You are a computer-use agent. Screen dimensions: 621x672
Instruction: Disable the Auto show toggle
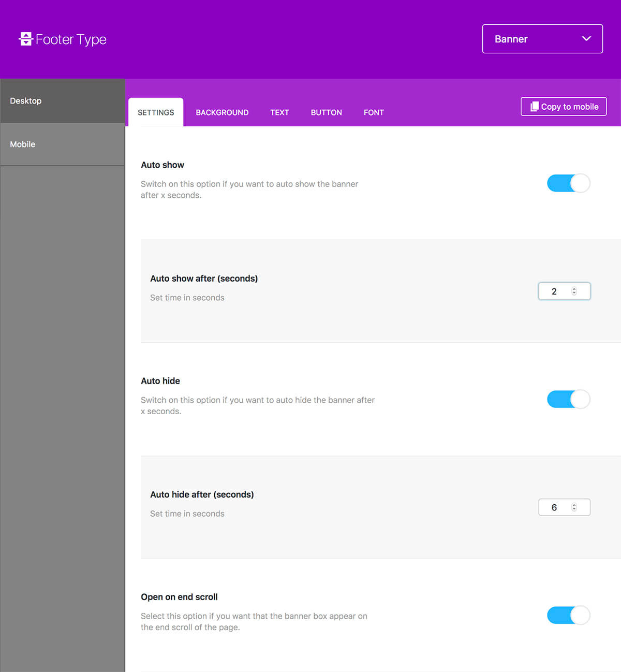click(x=568, y=183)
